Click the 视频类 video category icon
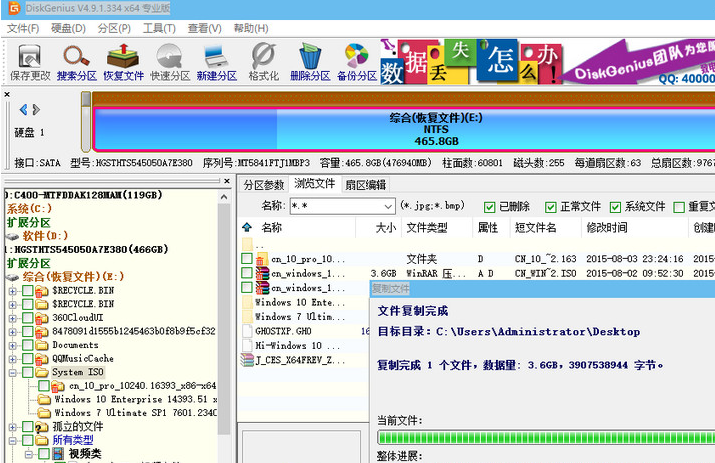 point(58,453)
